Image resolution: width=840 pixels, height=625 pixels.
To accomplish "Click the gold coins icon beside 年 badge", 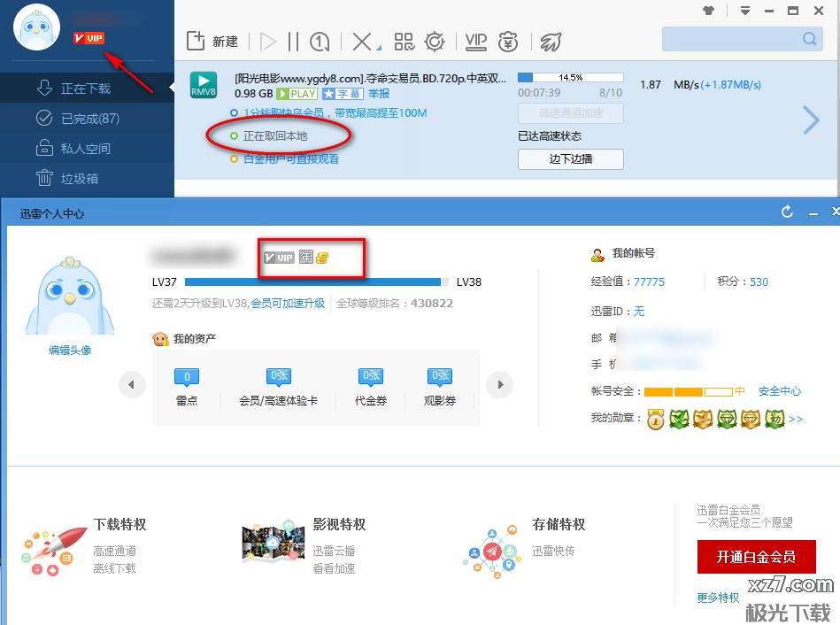I will (x=322, y=258).
